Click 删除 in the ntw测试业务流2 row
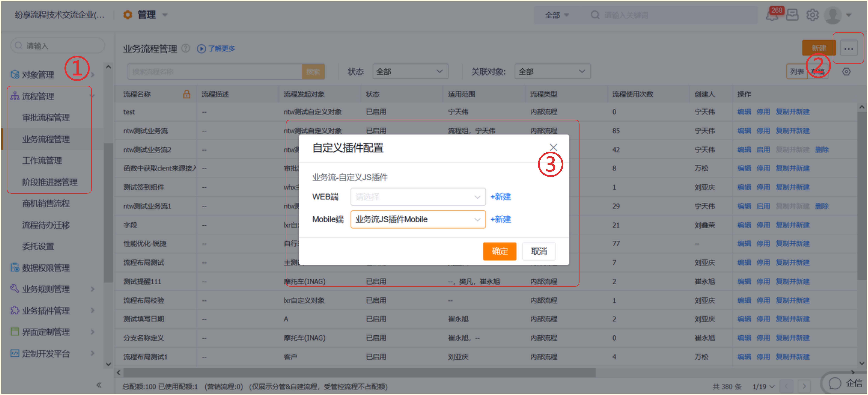This screenshot has width=868, height=395. pos(821,150)
